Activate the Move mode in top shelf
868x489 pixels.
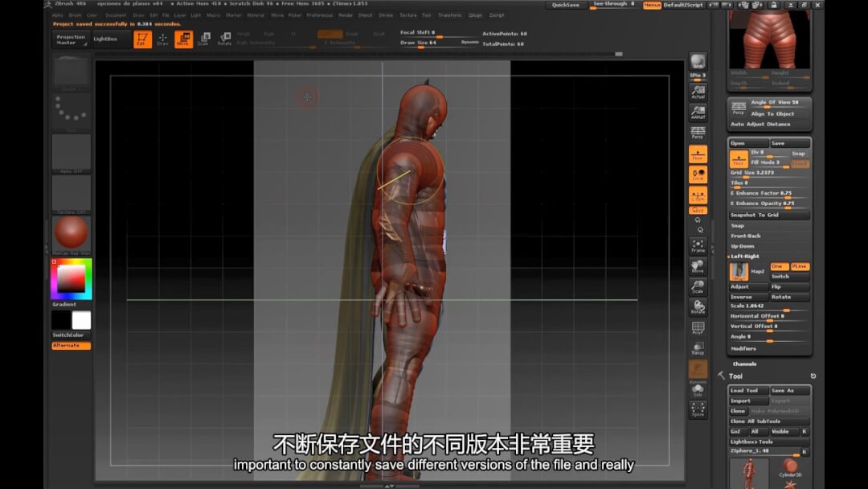tap(184, 39)
